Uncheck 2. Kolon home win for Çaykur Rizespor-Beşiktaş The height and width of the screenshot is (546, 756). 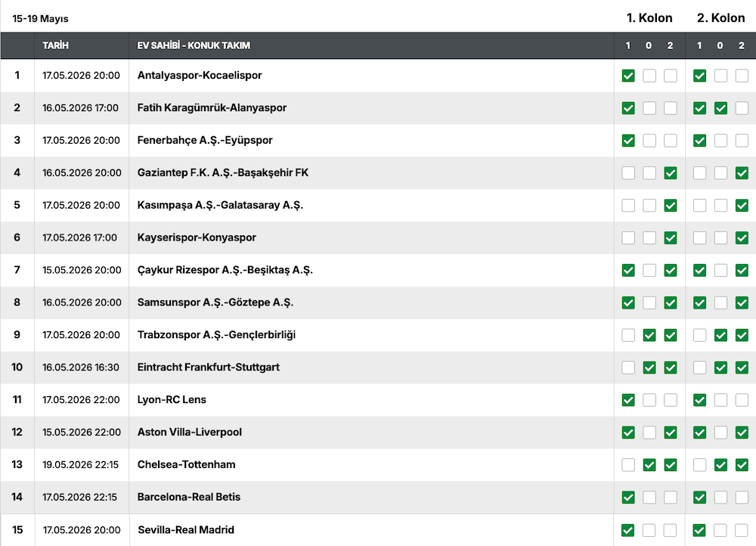(699, 270)
